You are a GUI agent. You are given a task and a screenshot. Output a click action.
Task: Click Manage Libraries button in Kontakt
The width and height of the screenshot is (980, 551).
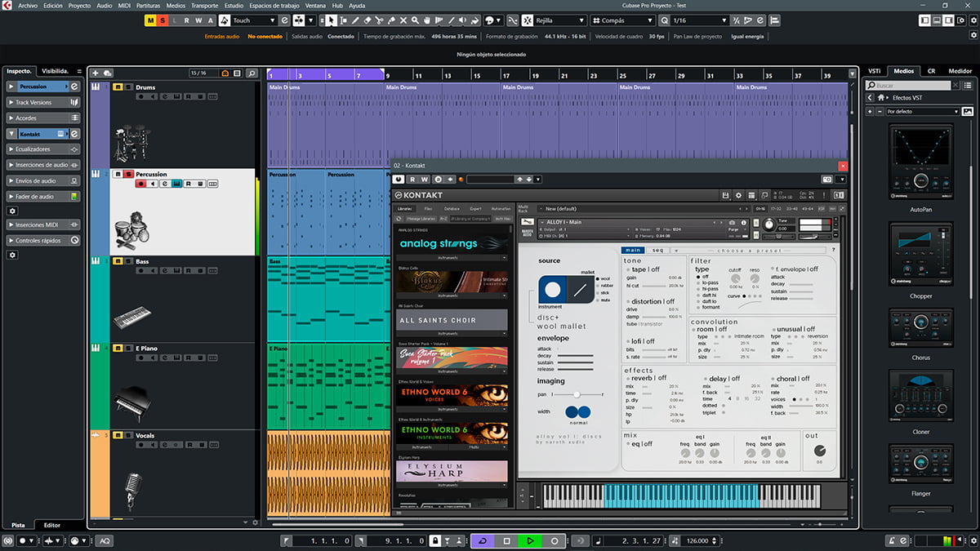(x=421, y=219)
